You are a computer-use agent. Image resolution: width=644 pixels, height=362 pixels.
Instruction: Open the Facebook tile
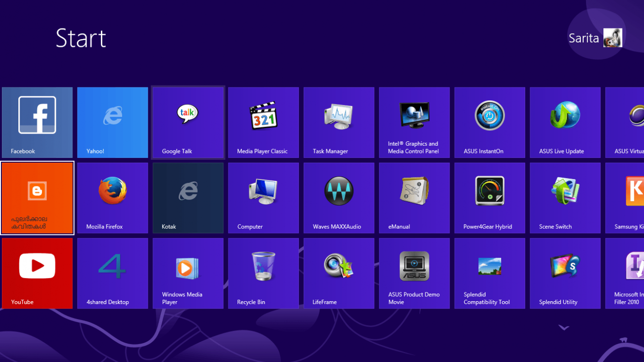pos(37,123)
